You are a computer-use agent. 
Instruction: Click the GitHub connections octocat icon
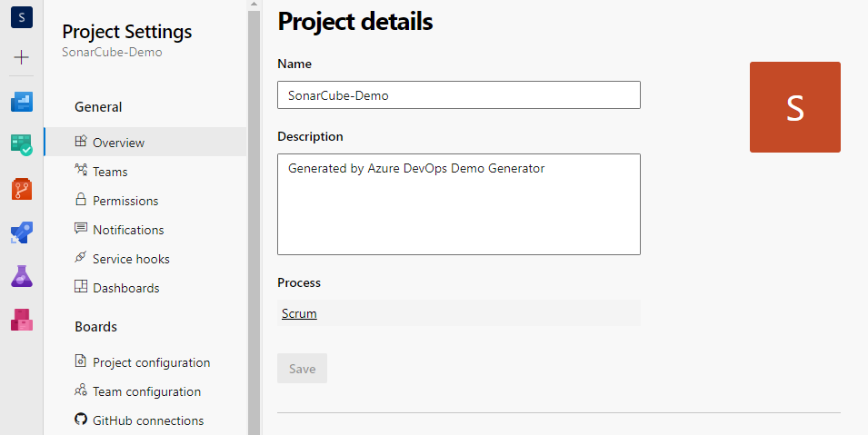click(x=81, y=419)
